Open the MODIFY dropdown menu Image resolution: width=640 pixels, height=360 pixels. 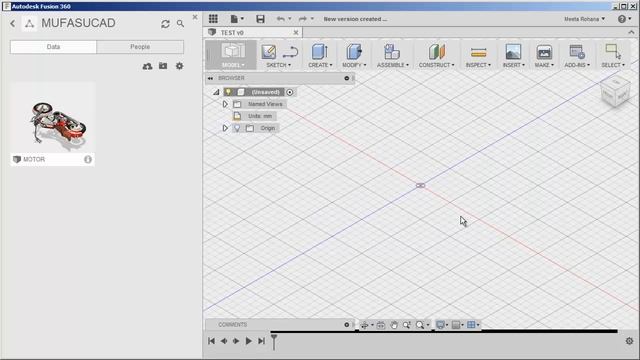point(354,65)
